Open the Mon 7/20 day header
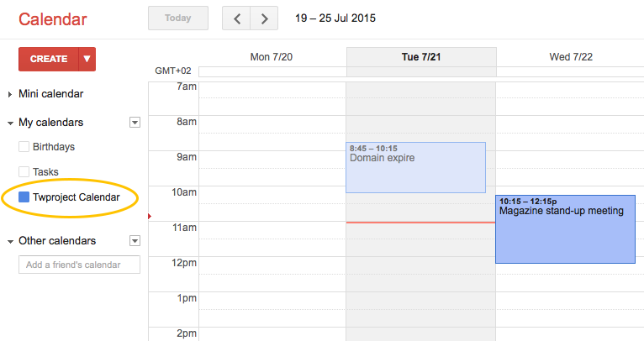 (272, 57)
